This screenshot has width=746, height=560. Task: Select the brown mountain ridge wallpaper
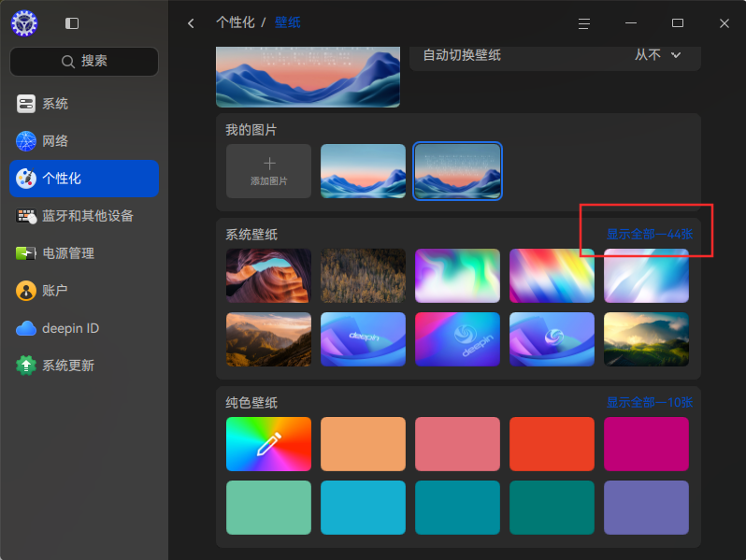point(269,339)
